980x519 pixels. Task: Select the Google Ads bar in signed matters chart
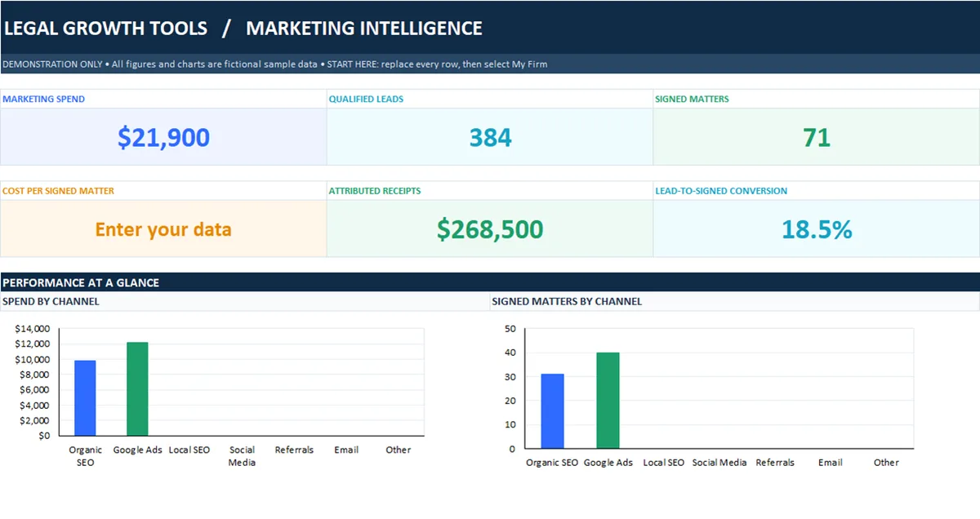(x=608, y=401)
